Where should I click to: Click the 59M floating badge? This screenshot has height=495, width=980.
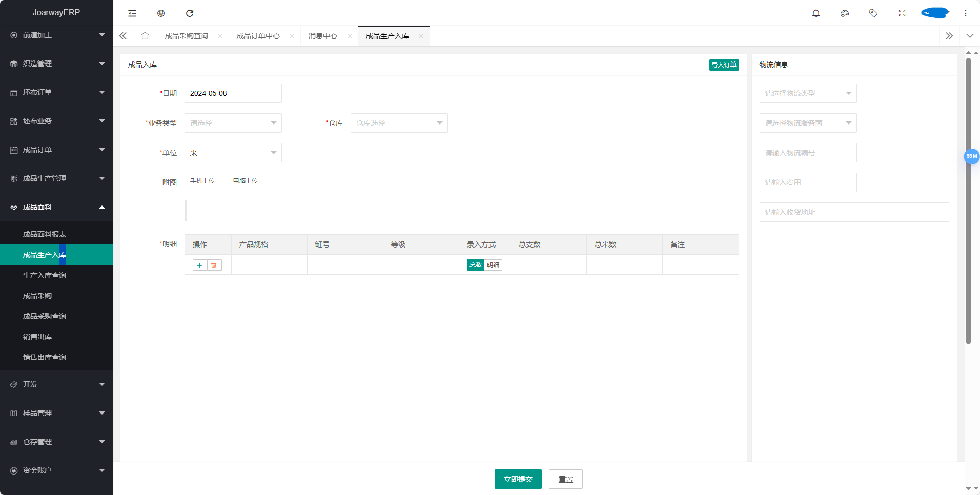tap(972, 156)
